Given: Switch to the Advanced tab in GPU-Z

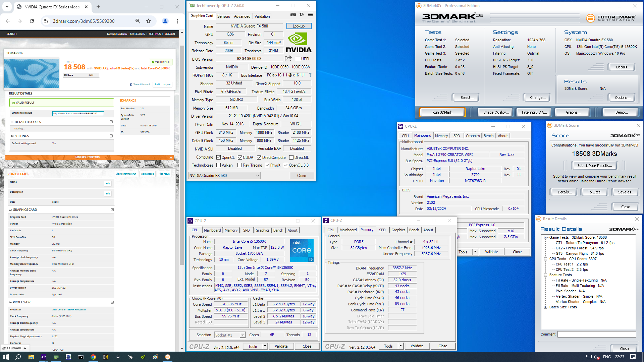Looking at the screenshot, I should coord(242,16).
